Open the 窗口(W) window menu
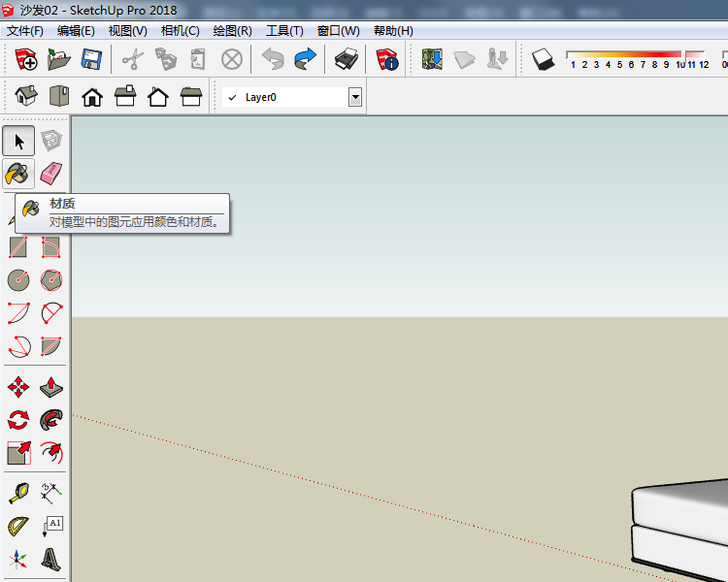Image resolution: width=728 pixels, height=582 pixels. 338,31
